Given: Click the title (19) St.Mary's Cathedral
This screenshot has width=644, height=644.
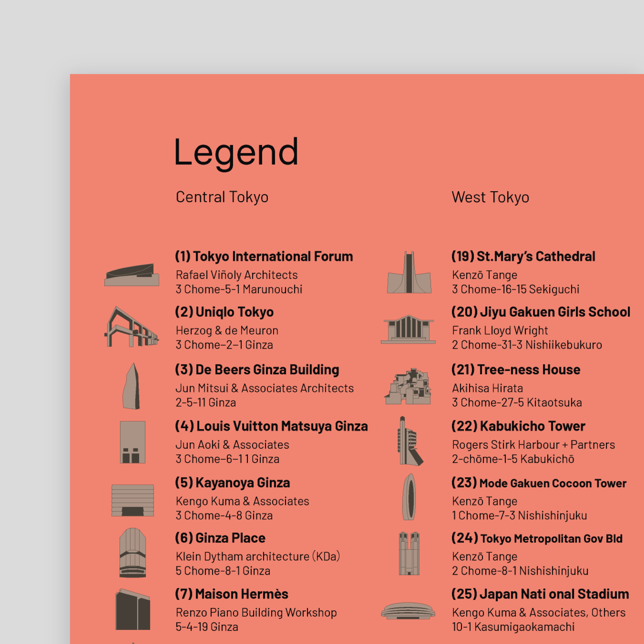Looking at the screenshot, I should coord(523,256).
